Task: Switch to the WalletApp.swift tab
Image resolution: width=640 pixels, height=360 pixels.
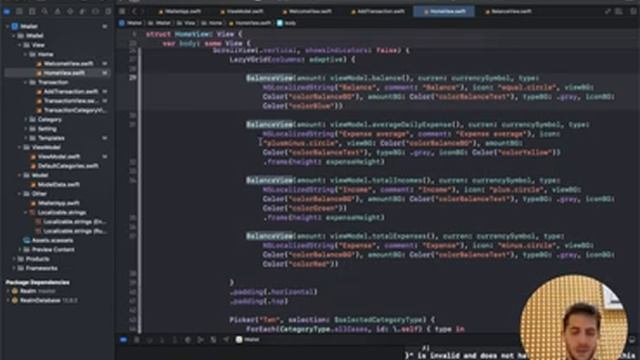Action: click(x=180, y=11)
